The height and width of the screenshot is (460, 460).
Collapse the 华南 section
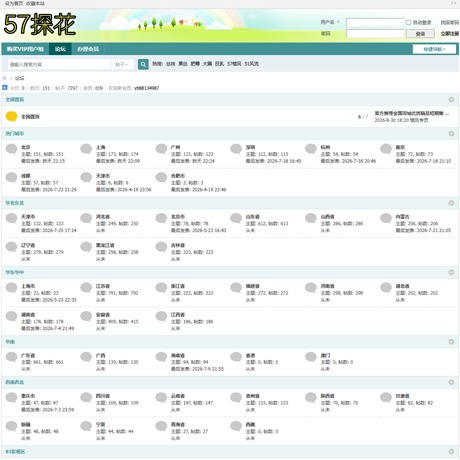point(451,342)
